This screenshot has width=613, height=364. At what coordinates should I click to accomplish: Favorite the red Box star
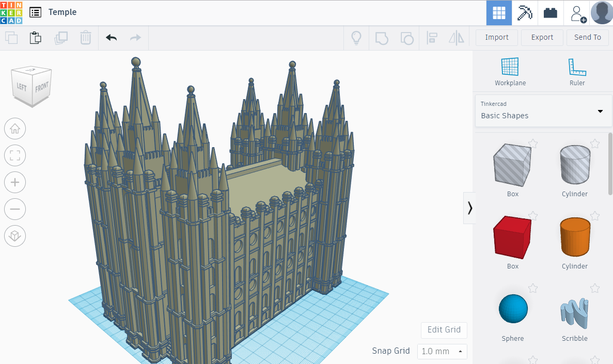533,216
